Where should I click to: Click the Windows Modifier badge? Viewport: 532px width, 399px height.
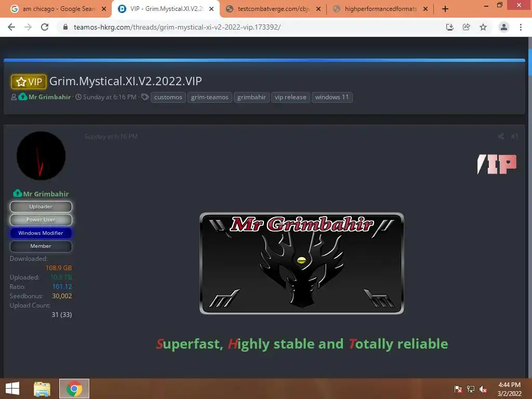[41, 233]
